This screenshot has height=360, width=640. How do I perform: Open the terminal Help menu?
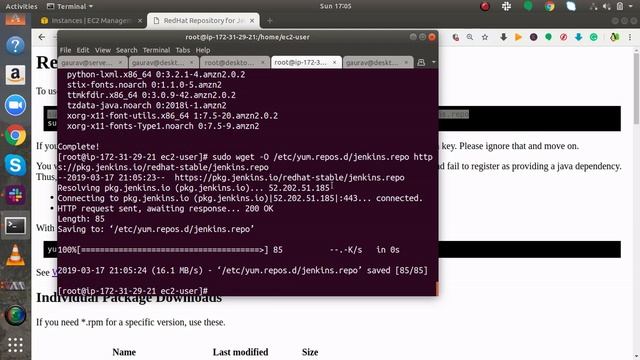tap(203, 50)
